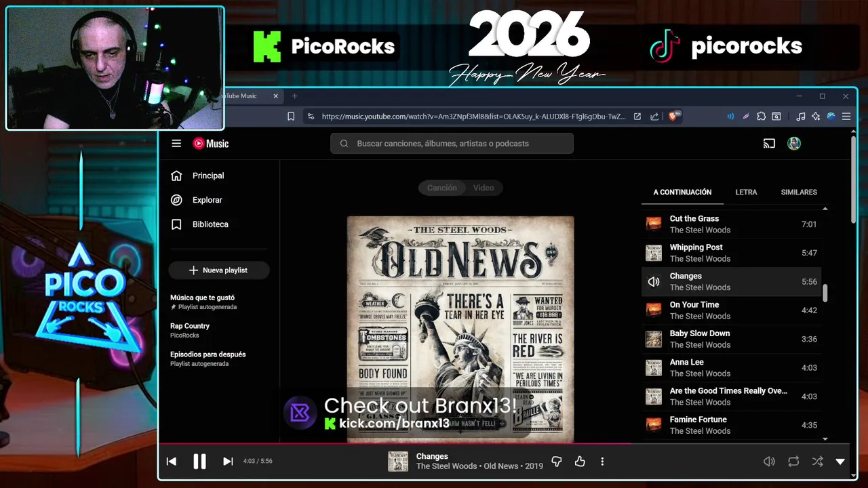Dislike the song Changes
The image size is (868, 488).
pos(557,462)
